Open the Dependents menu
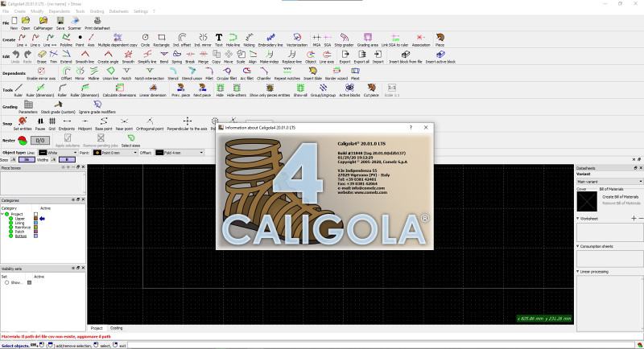The height and width of the screenshot is (349, 644). point(59,11)
